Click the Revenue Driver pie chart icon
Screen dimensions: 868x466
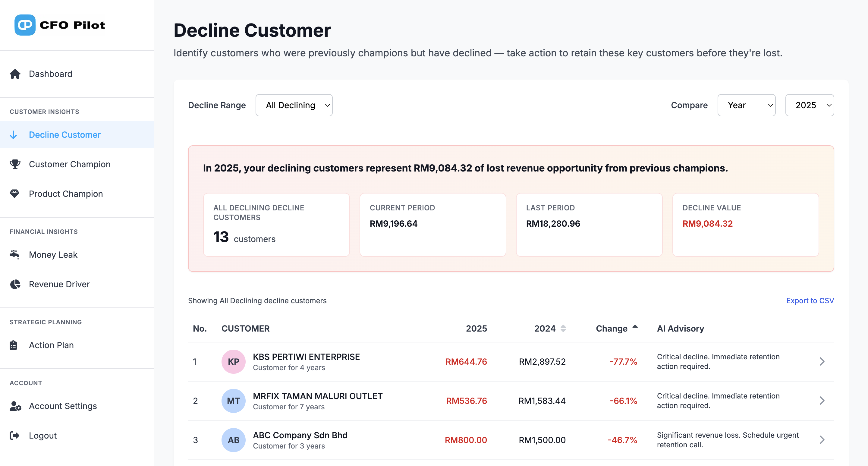point(15,284)
